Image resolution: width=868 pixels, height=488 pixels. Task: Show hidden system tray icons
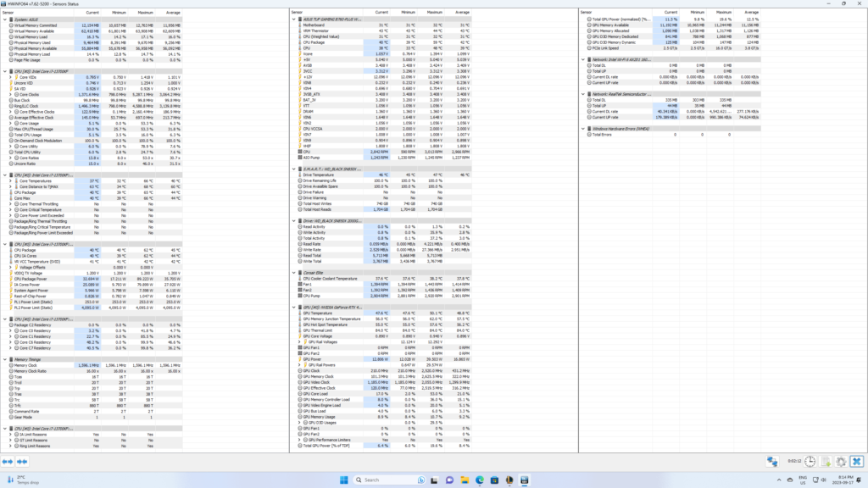[779, 480]
